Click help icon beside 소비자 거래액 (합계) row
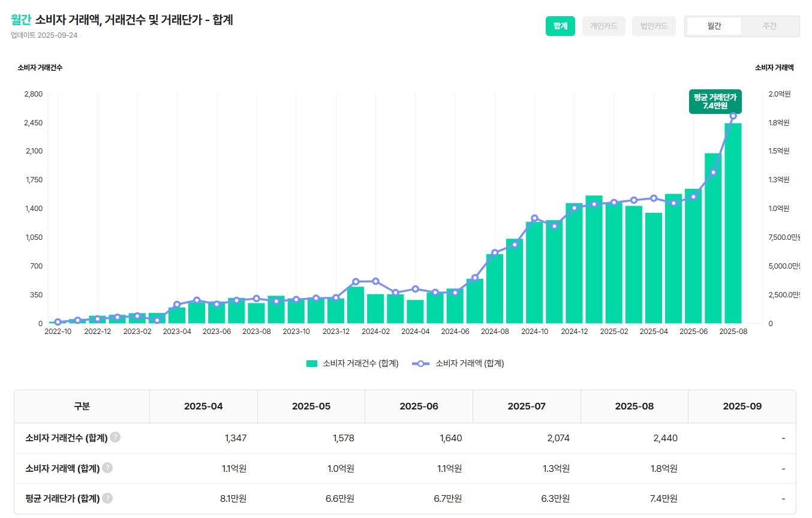The image size is (812, 518). (107, 468)
